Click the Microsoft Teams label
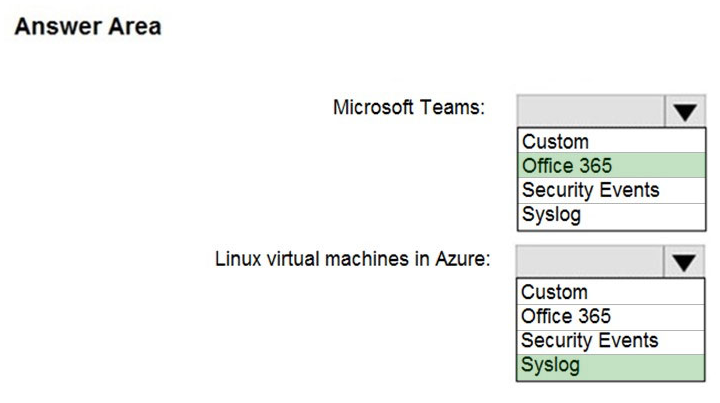Image resolution: width=720 pixels, height=403 pixels. click(409, 108)
